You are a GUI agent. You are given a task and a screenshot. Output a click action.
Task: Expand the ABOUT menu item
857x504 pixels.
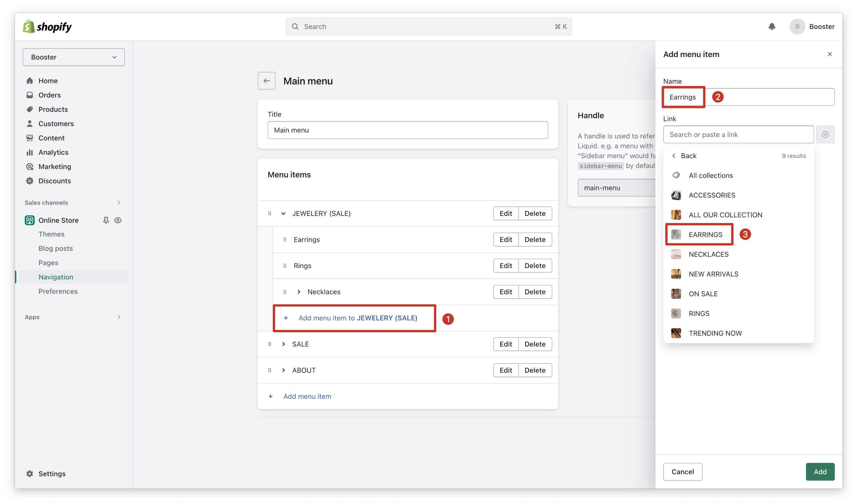[283, 370]
